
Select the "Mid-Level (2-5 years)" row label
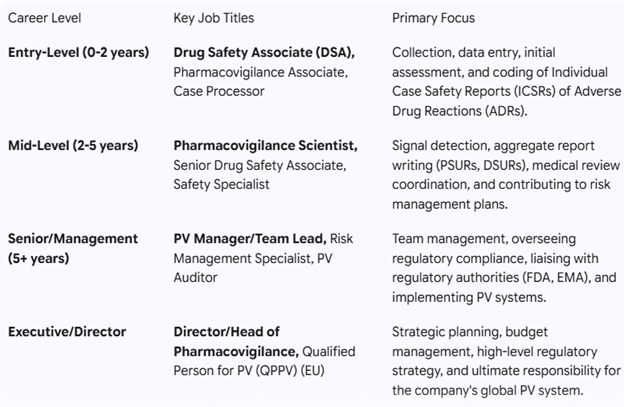pyautogui.click(x=69, y=145)
